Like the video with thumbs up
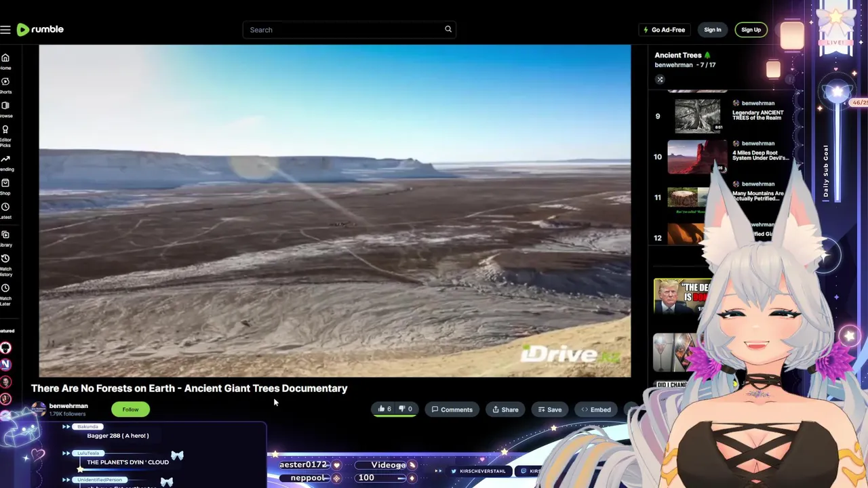 click(384, 409)
